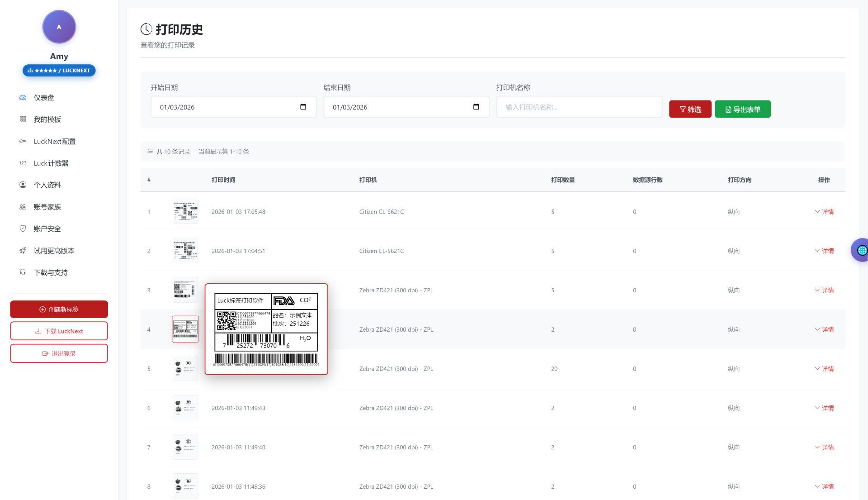Click the rocket icon for 试用更高版本
868x500 pixels.
point(23,251)
